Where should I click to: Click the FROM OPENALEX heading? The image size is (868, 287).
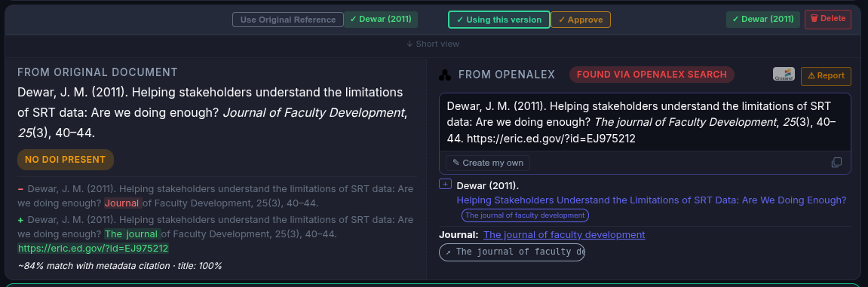click(507, 75)
